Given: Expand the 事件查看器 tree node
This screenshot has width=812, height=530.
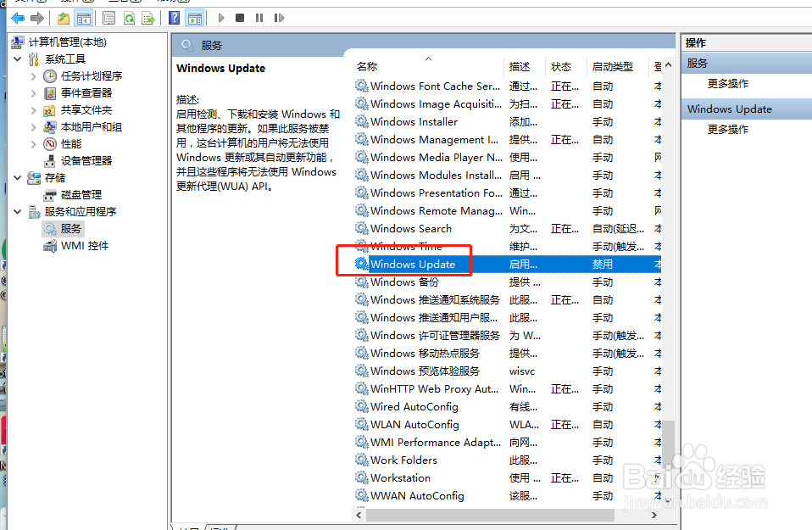Looking at the screenshot, I should point(36,92).
